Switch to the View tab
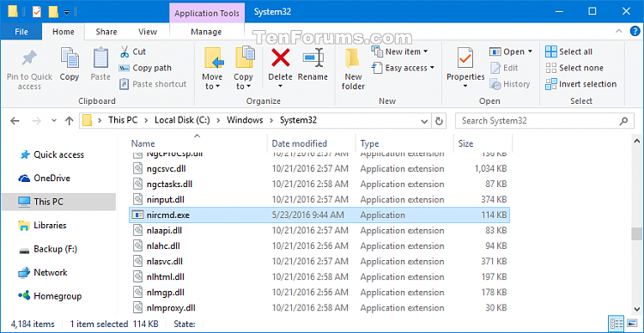 point(148,32)
